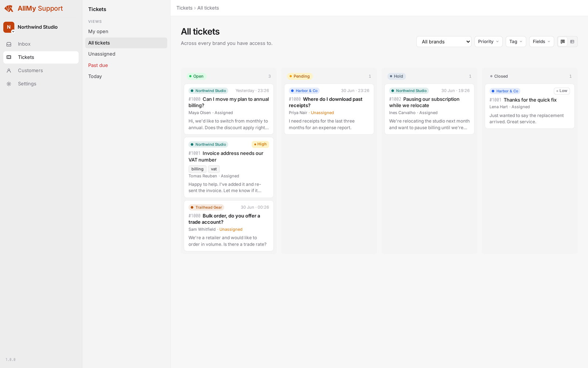Open ticket Pausing our subscription while we relocate
Image resolution: width=588 pixels, height=368 pixels.
click(429, 109)
